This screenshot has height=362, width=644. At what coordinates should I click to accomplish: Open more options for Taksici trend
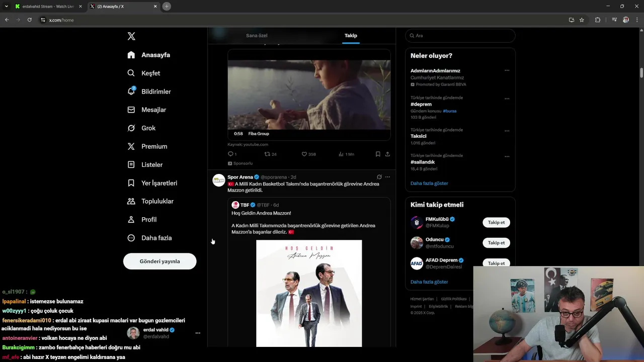coord(507,131)
